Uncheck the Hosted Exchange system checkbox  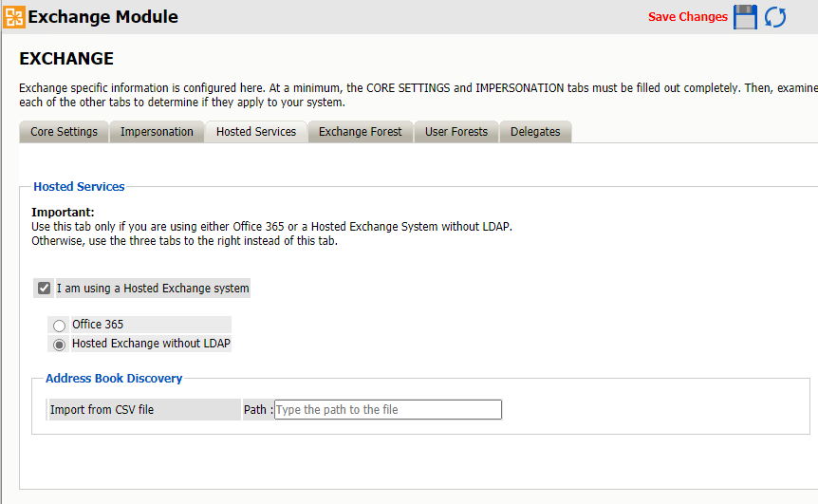click(44, 289)
